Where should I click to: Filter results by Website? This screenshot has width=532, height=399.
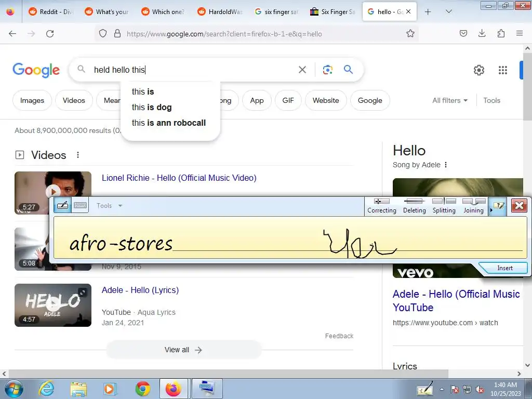tap(326, 100)
